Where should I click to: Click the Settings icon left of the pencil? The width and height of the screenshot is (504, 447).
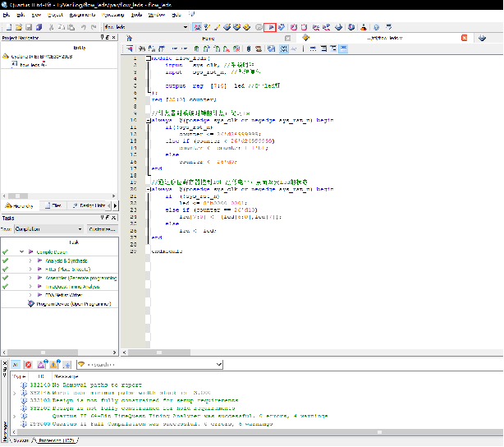pyautogui.click(x=207, y=27)
